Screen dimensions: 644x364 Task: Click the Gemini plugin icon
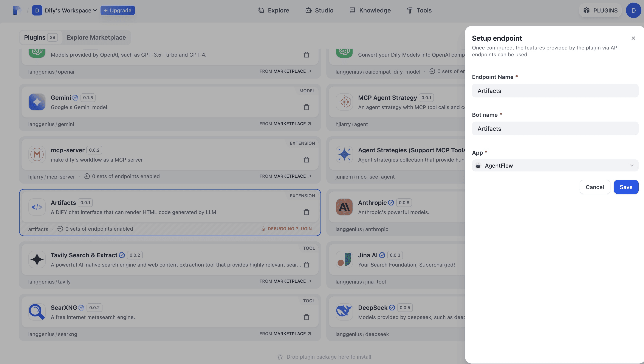point(37,102)
